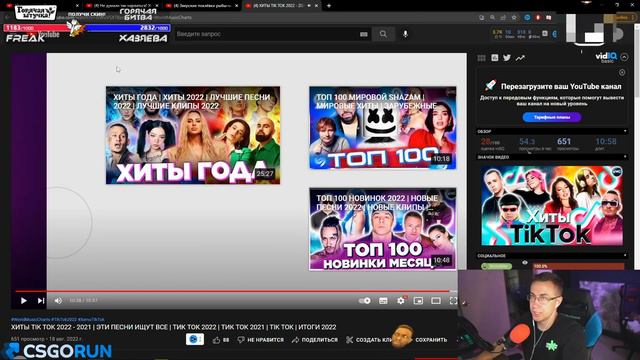This screenshot has height=360, width=640.
Task: Start voice search with microphone
Action: point(405,34)
